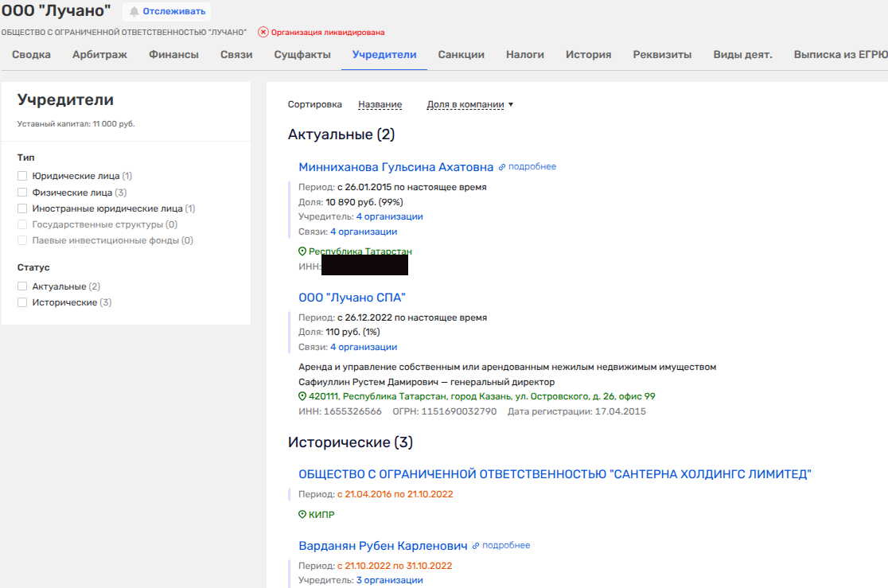
Task: Sort founders by Название
Action: 380,105
